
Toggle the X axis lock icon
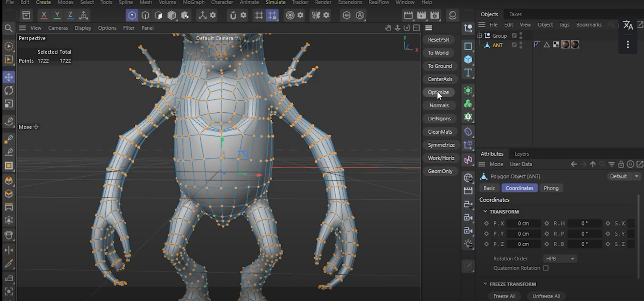(44, 15)
